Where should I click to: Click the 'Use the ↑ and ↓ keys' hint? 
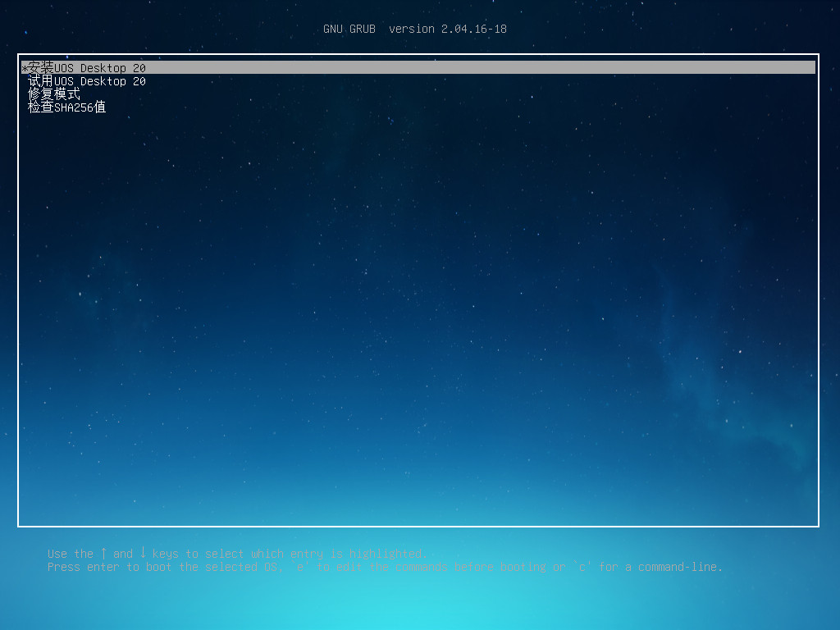pyautogui.click(x=237, y=554)
